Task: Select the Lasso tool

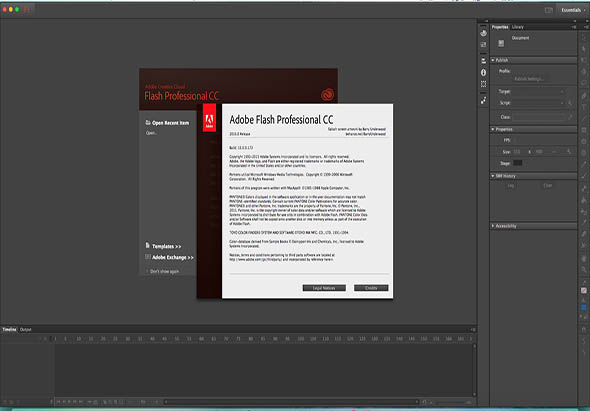Action: pos(584,83)
